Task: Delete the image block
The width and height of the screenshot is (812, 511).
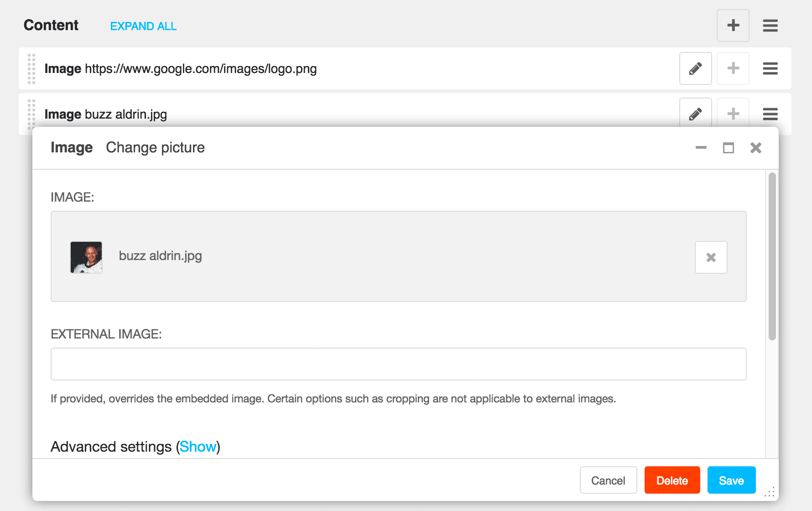Action: [672, 480]
